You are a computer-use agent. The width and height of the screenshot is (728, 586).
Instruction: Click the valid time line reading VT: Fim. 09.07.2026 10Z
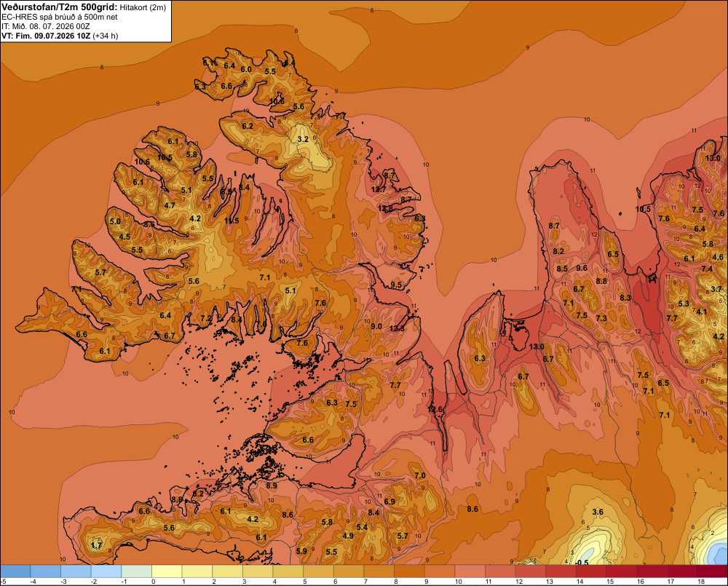[x=47, y=36]
